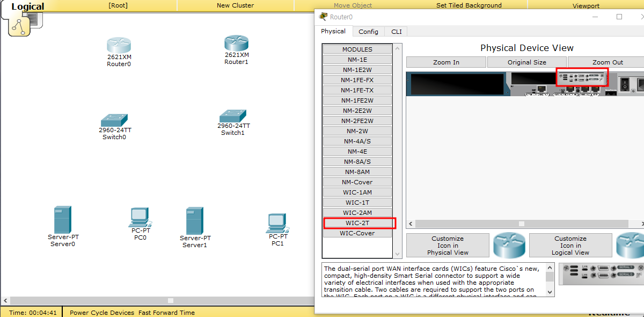Click New Cluster in the top bar
The width and height of the screenshot is (644, 317).
coord(235,5)
